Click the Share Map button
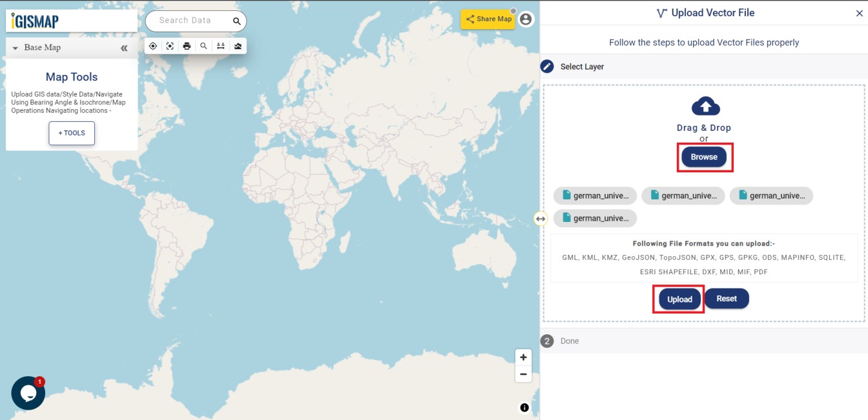868x420 pixels. coord(488,19)
